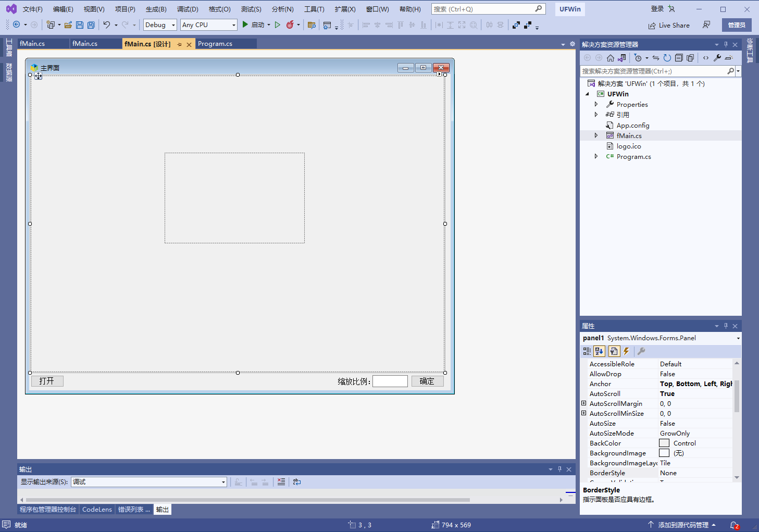Expand the AutoScrollMinSize property
Image resolution: width=759 pixels, height=532 pixels.
point(584,413)
